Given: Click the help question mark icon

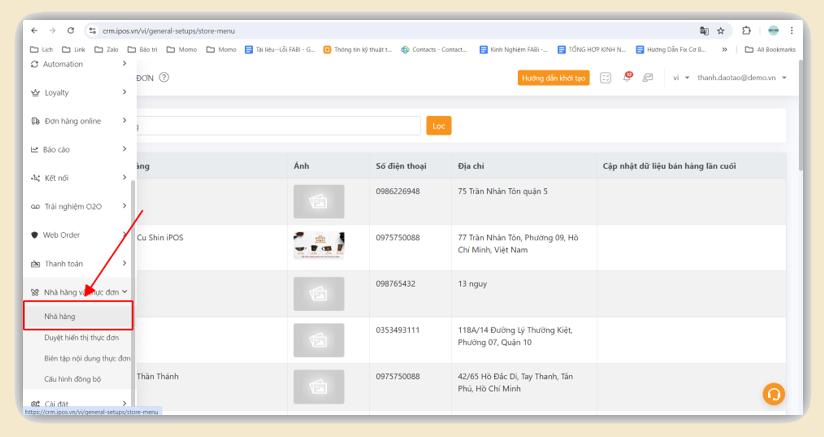Looking at the screenshot, I should pyautogui.click(x=164, y=77).
